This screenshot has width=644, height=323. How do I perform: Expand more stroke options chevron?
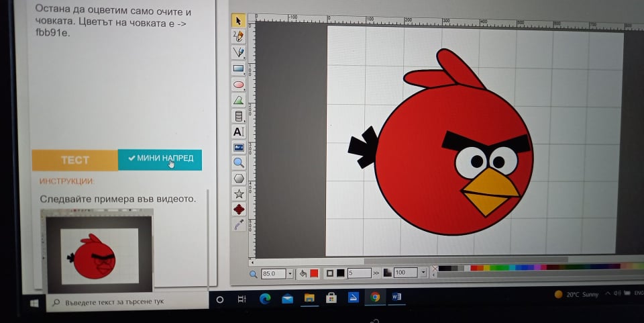coord(376,273)
